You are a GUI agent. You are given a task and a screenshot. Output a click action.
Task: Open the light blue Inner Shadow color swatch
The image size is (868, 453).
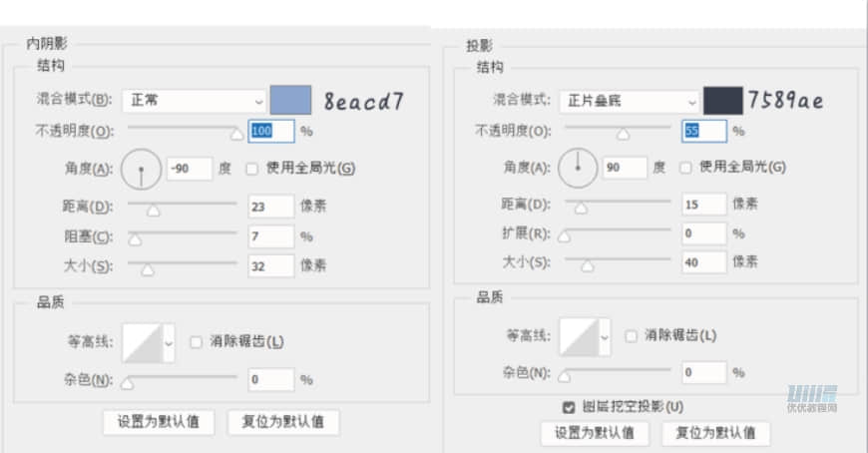click(x=290, y=100)
